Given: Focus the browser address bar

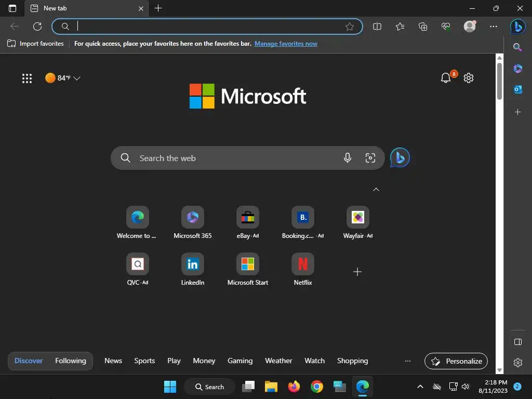Looking at the screenshot, I should coord(207,26).
